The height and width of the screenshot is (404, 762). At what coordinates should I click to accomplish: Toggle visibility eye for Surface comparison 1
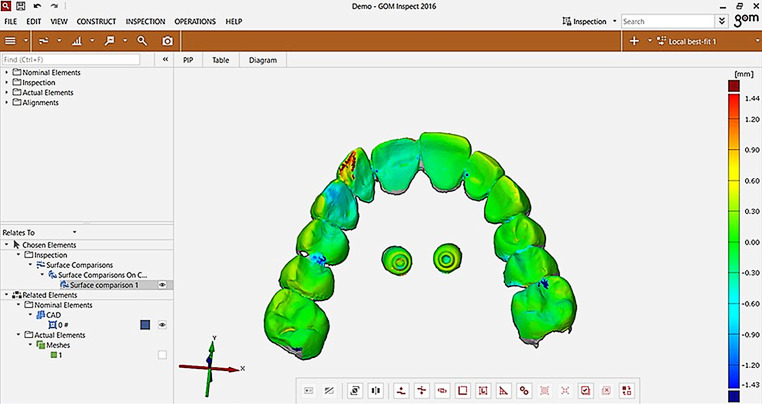[x=162, y=285]
